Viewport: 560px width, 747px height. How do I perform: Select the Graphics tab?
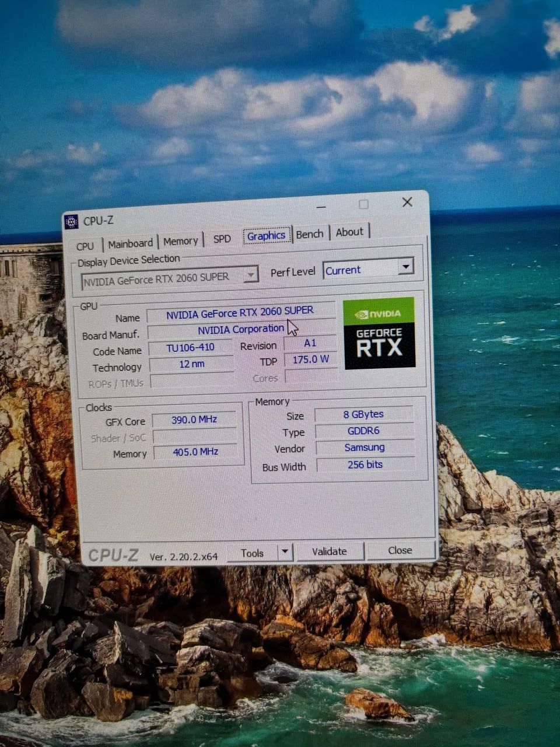point(266,236)
